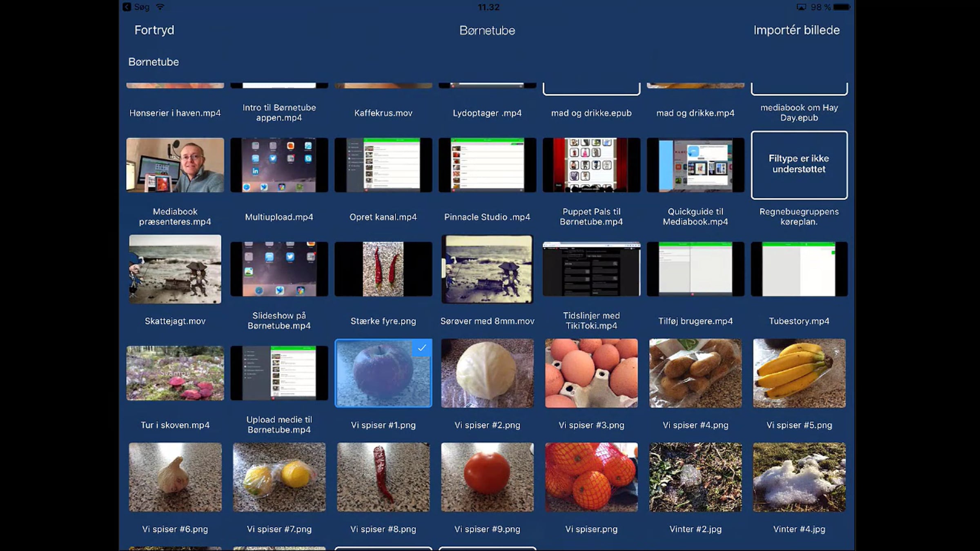Choose the Tubestory.mp4 thumbnail
The height and width of the screenshot is (551, 980).
[x=799, y=269]
